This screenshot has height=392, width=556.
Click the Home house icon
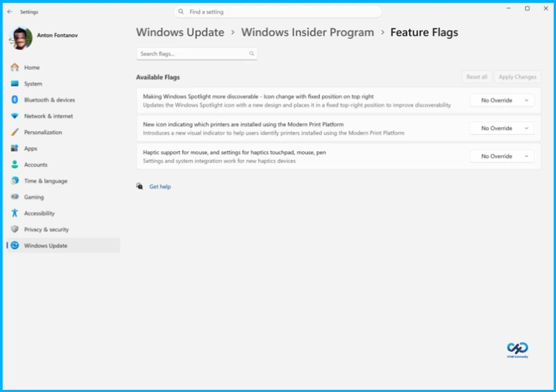15,67
